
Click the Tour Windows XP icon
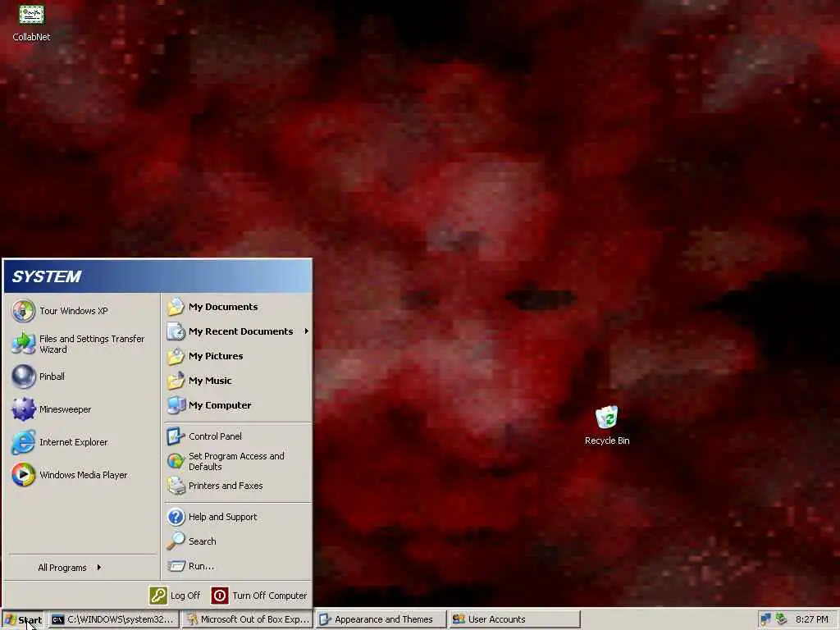coord(24,311)
